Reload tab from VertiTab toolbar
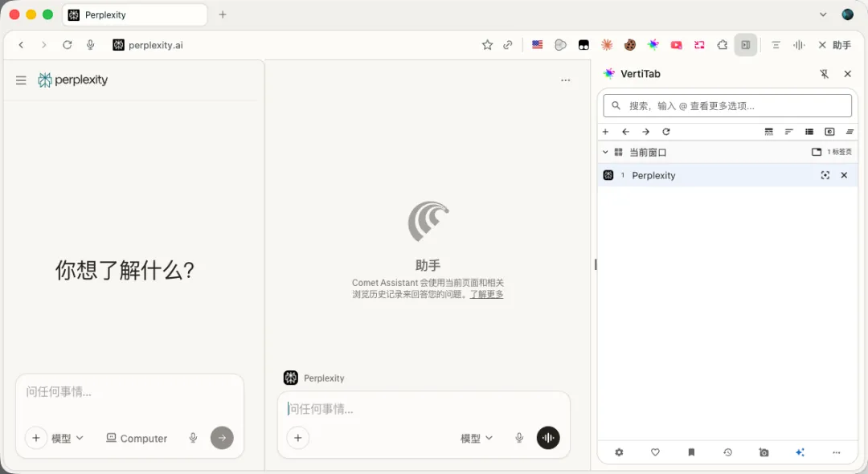 coord(666,132)
